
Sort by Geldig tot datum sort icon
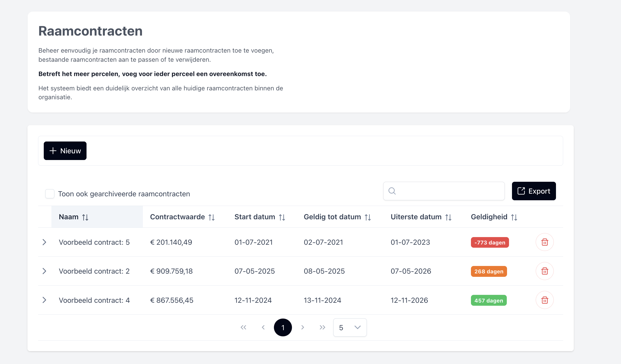(x=368, y=217)
